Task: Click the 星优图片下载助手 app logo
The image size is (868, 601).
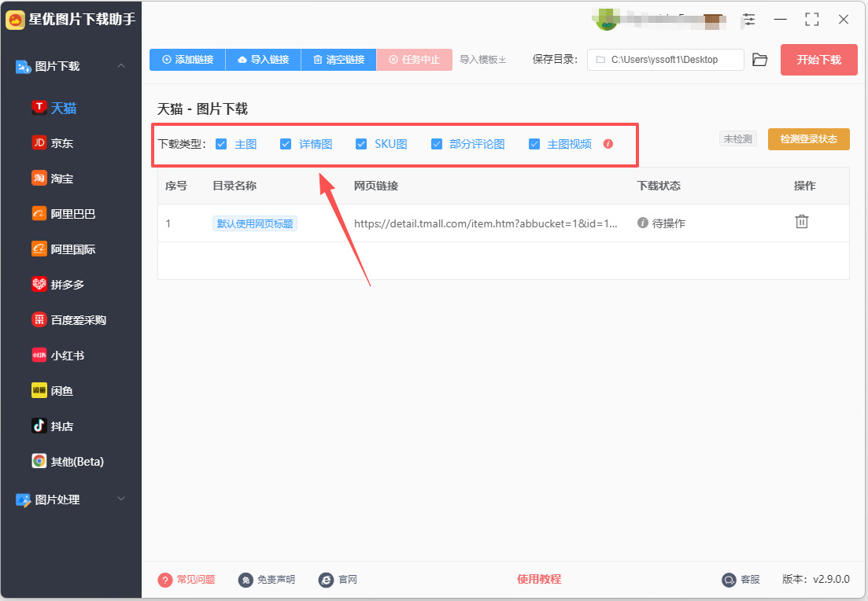Action: tap(15, 20)
